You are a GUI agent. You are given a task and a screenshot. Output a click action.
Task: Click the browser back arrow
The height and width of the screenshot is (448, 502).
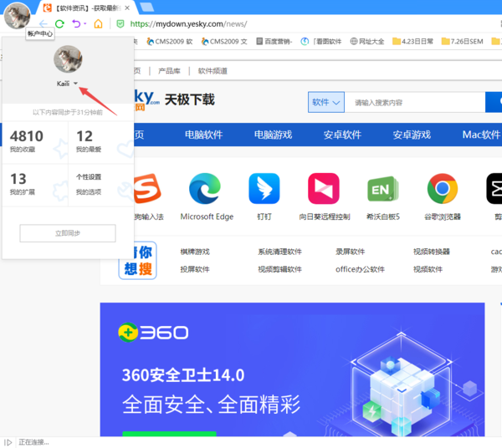point(44,24)
